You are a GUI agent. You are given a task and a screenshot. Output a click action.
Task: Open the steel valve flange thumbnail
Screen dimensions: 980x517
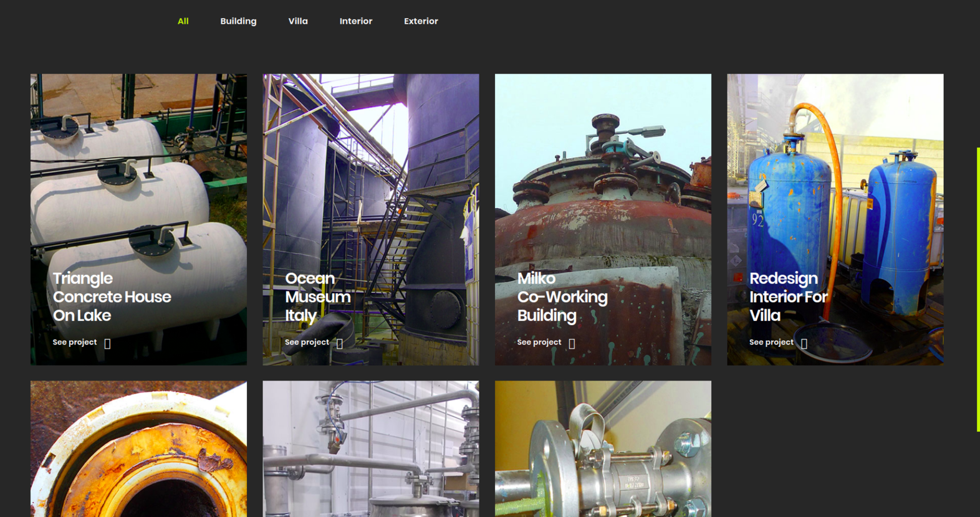click(x=603, y=449)
